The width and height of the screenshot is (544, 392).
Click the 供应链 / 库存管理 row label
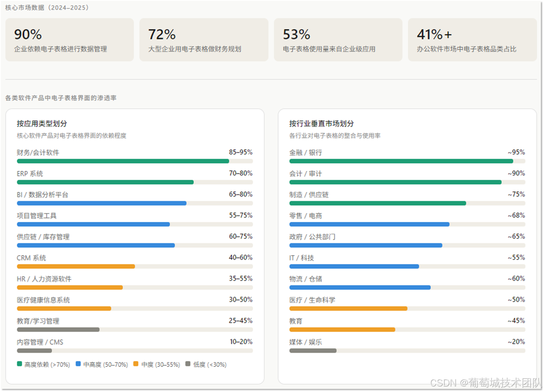(43, 237)
